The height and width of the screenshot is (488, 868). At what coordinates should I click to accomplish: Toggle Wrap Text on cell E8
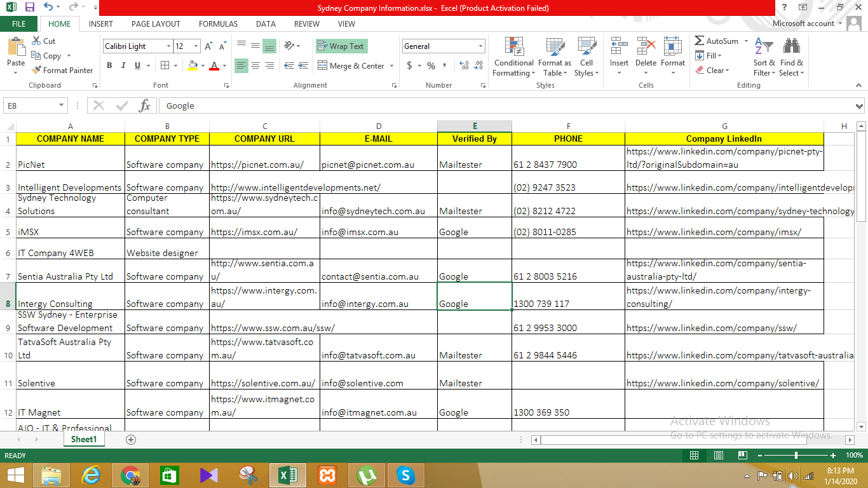tap(342, 46)
